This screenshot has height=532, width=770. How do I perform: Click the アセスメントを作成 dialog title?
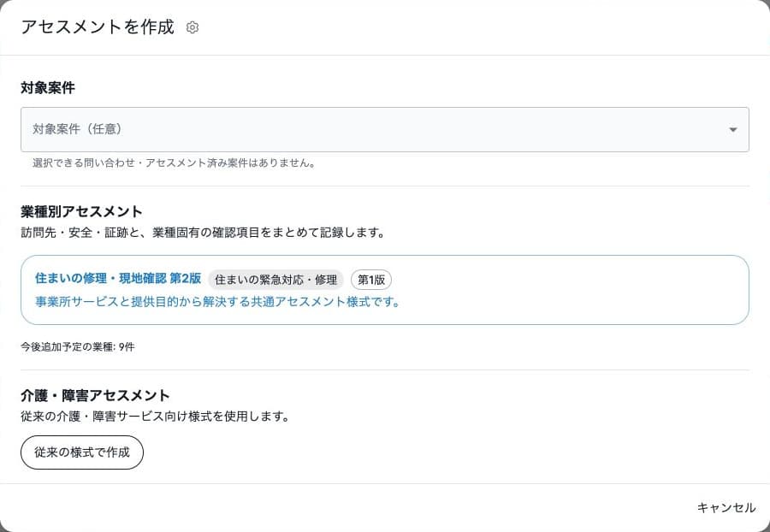(98, 27)
